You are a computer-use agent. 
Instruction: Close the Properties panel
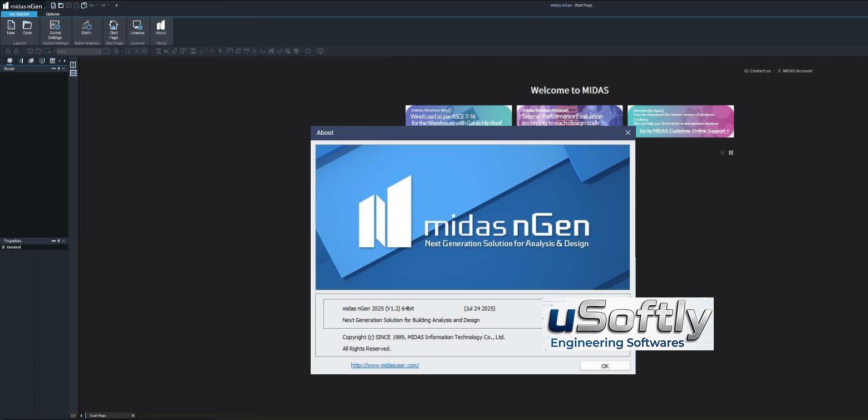(63, 241)
